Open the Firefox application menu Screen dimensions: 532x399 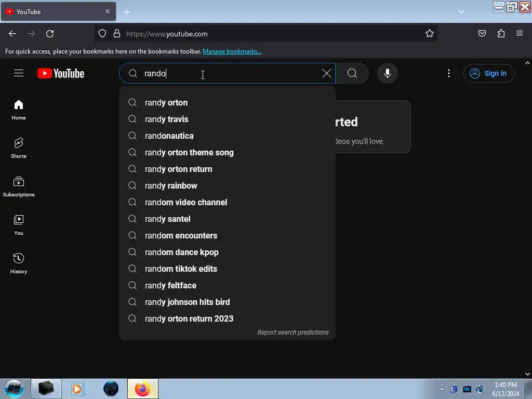pyautogui.click(x=520, y=34)
